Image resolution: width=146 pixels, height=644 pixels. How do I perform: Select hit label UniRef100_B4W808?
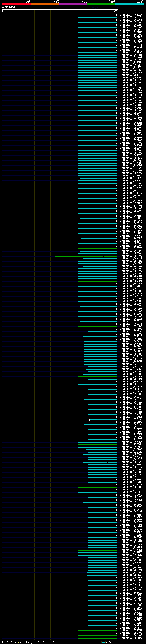(131, 334)
